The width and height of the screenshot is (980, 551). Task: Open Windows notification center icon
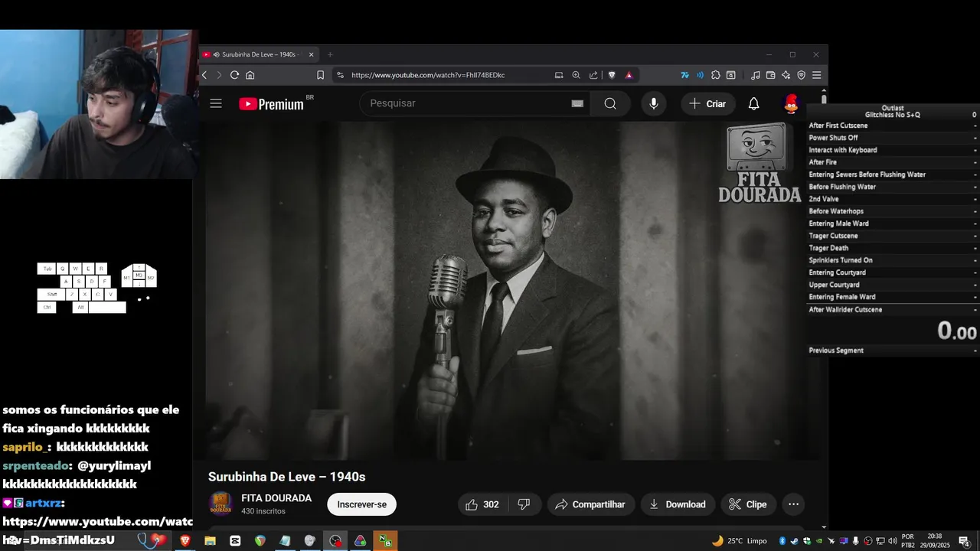964,541
